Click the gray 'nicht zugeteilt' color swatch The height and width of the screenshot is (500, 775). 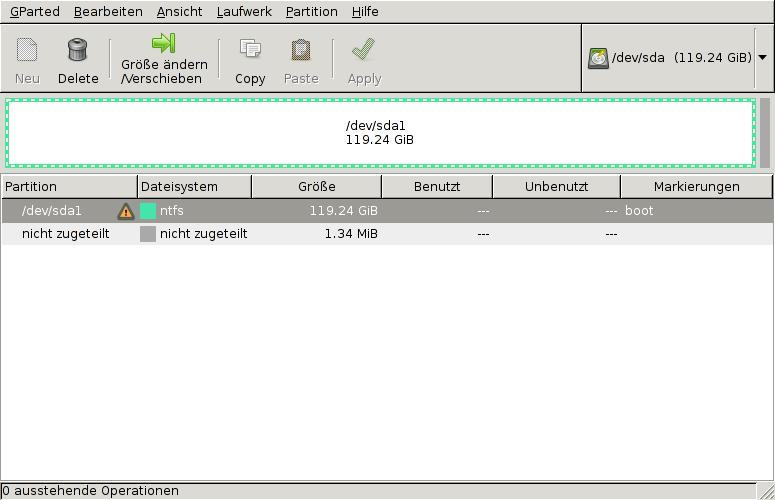[x=148, y=234]
